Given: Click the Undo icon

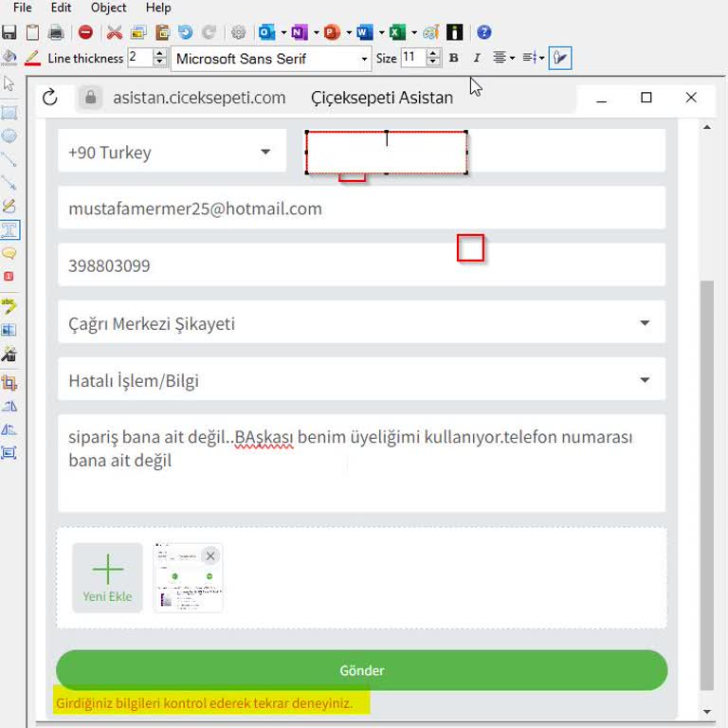Looking at the screenshot, I should pos(186,32).
